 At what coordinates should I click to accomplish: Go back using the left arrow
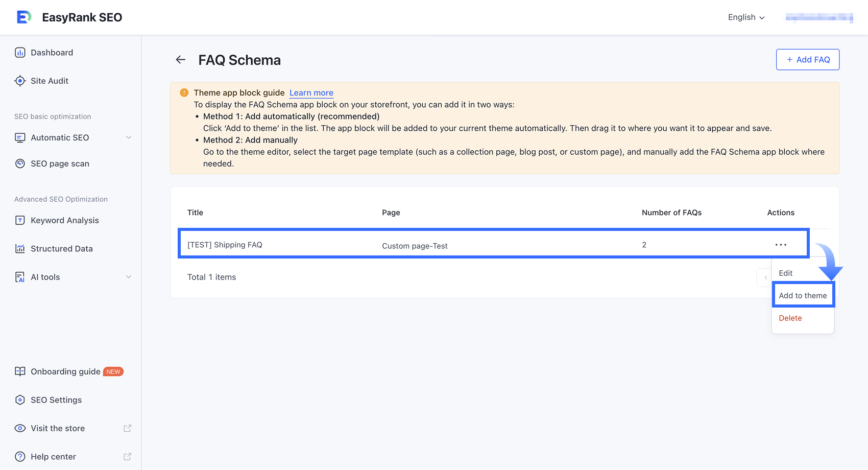click(x=181, y=60)
